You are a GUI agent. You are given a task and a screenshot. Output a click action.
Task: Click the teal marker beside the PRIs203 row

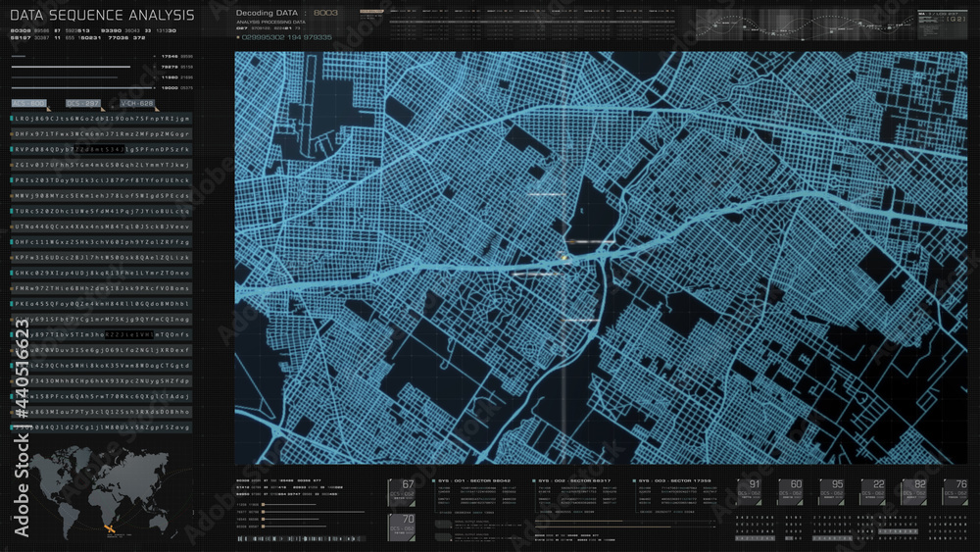coord(11,180)
